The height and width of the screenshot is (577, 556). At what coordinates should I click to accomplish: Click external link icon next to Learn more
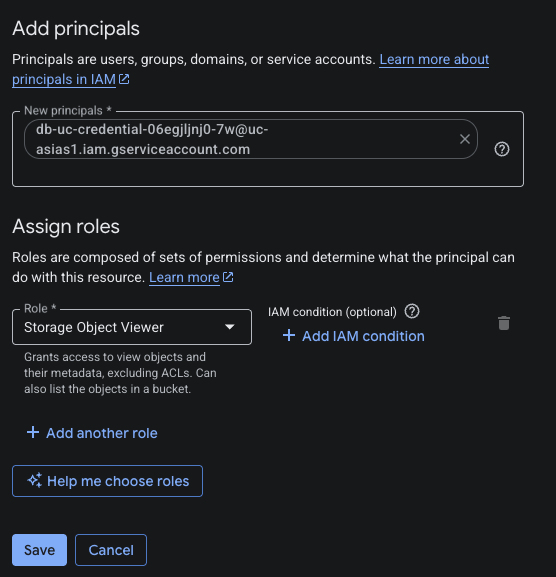coord(228,277)
